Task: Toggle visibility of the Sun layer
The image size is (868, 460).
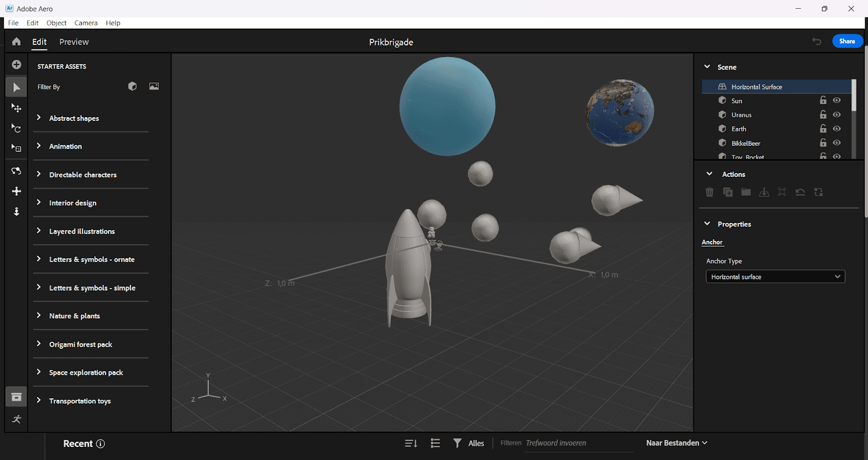Action: pos(837,100)
